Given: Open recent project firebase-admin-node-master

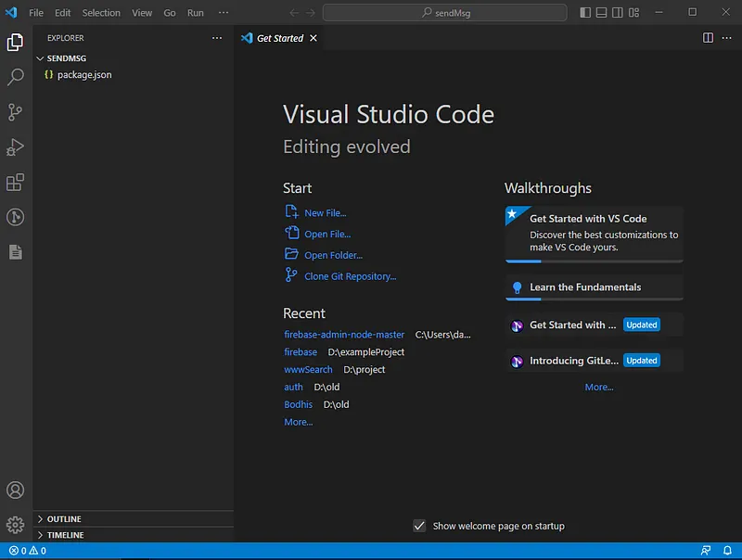Looking at the screenshot, I should (x=344, y=335).
